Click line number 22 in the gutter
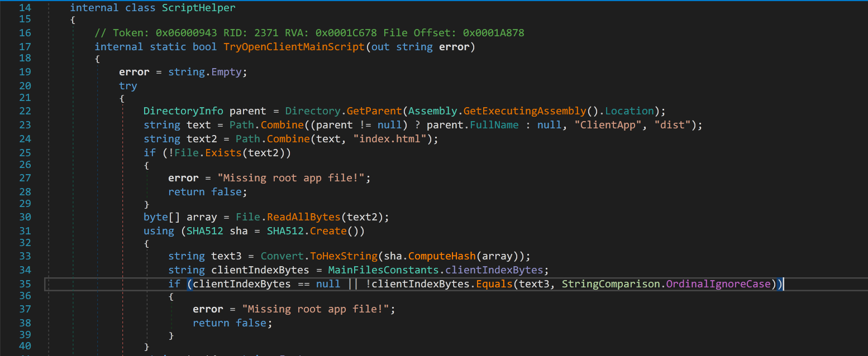 [25, 110]
